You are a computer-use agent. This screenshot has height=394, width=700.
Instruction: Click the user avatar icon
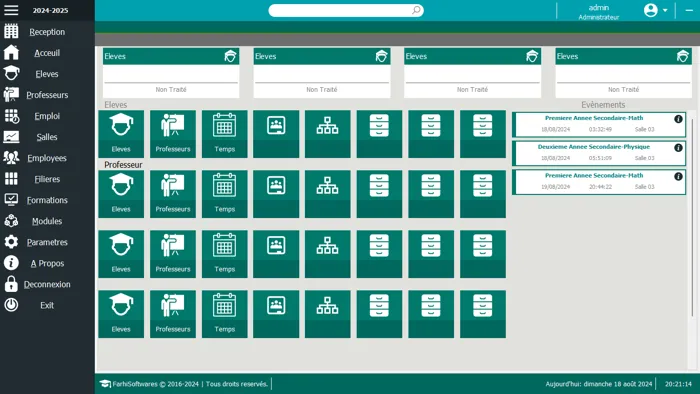[651, 10]
